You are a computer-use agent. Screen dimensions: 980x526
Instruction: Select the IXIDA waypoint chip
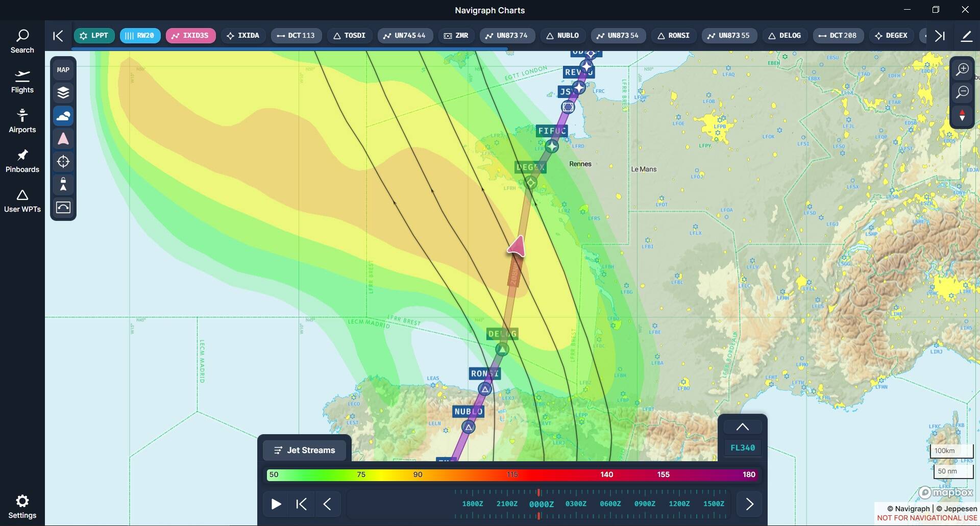click(243, 36)
